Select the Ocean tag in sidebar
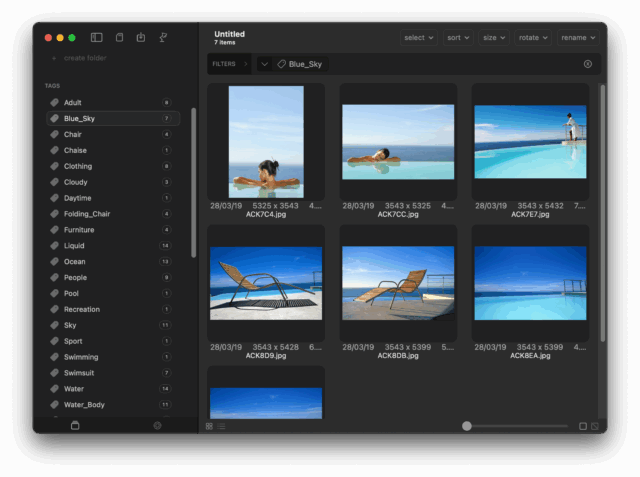The image size is (640, 477). 75,262
